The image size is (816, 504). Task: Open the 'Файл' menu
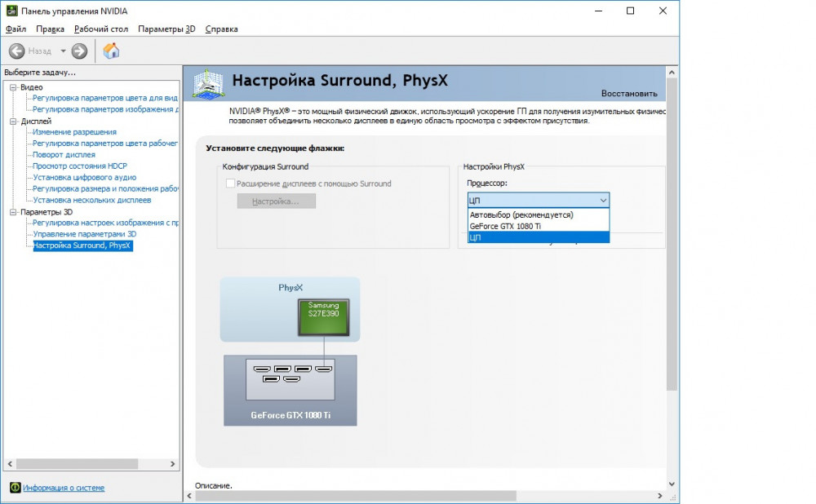tap(16, 29)
